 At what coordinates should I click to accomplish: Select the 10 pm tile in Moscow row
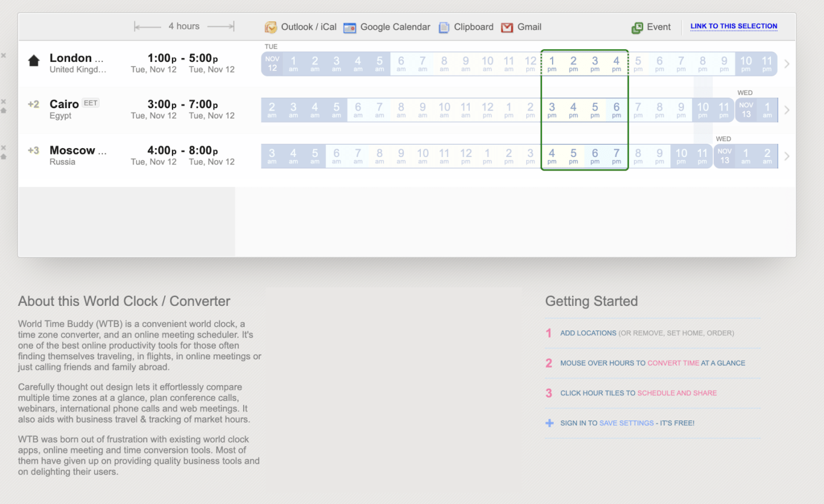[681, 156]
